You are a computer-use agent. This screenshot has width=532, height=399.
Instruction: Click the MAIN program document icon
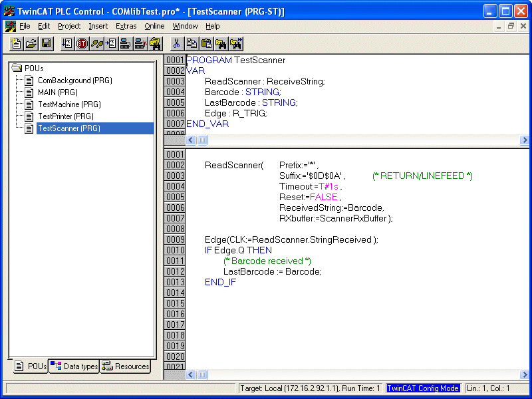(29, 92)
